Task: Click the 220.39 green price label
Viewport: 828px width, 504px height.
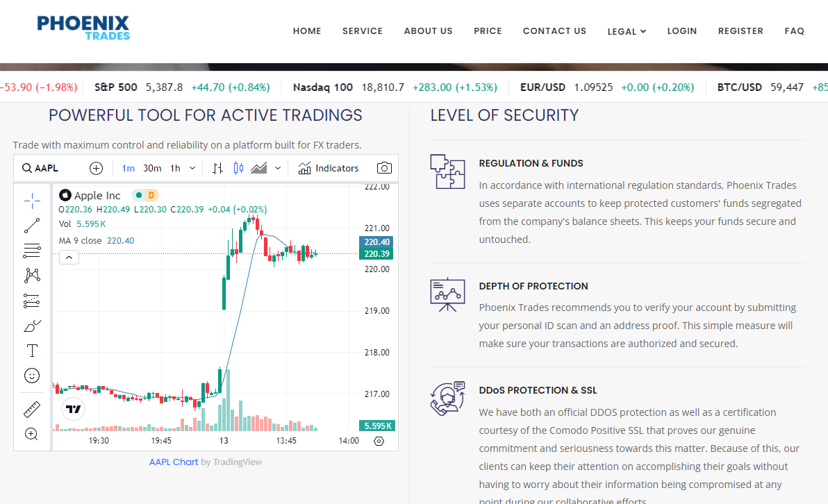Action: coord(376,254)
